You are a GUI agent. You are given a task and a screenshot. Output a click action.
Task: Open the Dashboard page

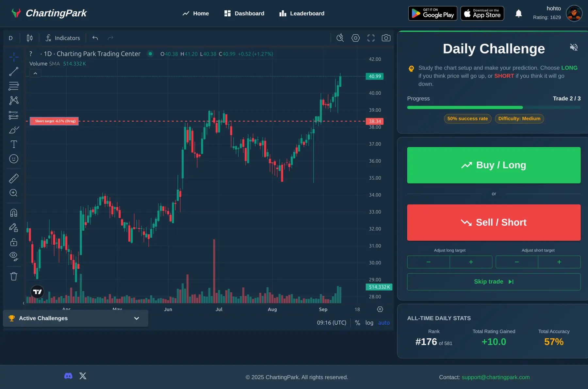(244, 13)
